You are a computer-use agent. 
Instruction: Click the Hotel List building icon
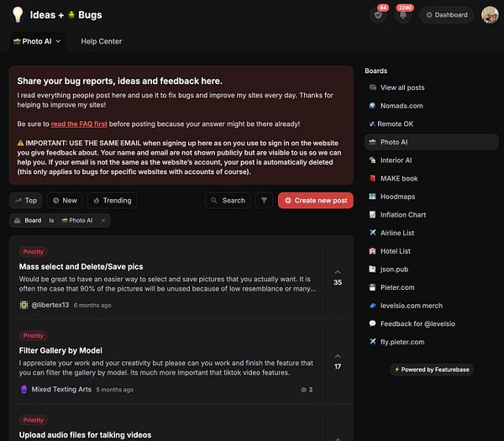click(x=372, y=251)
